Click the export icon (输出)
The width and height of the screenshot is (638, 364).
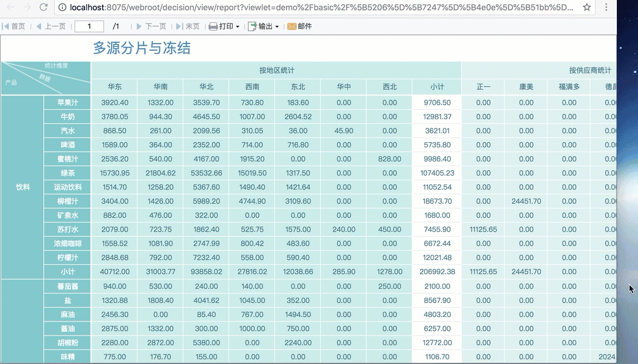tap(252, 26)
